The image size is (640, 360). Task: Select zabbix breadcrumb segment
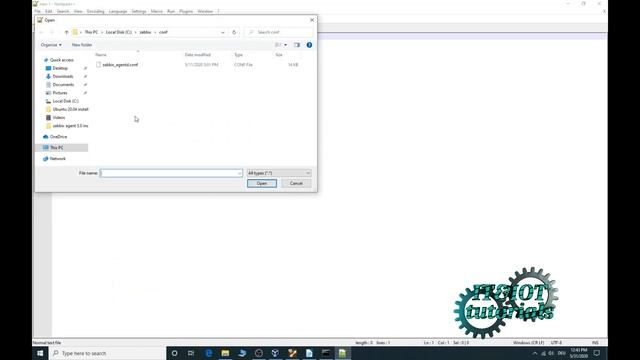[145, 32]
